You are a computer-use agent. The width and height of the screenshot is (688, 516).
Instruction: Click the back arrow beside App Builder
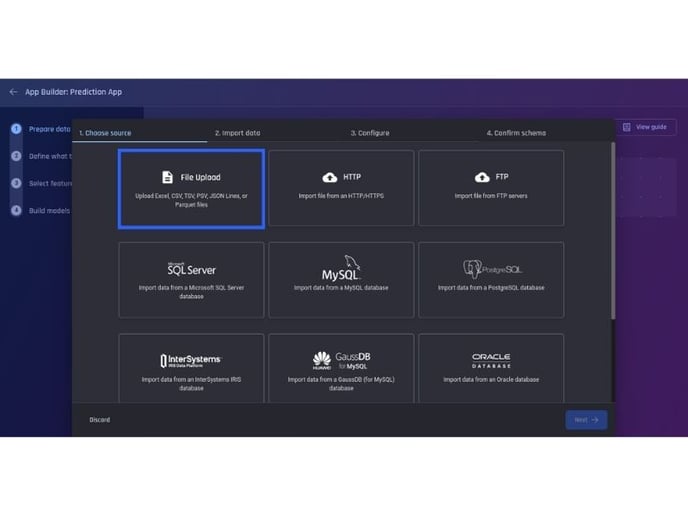tap(14, 92)
